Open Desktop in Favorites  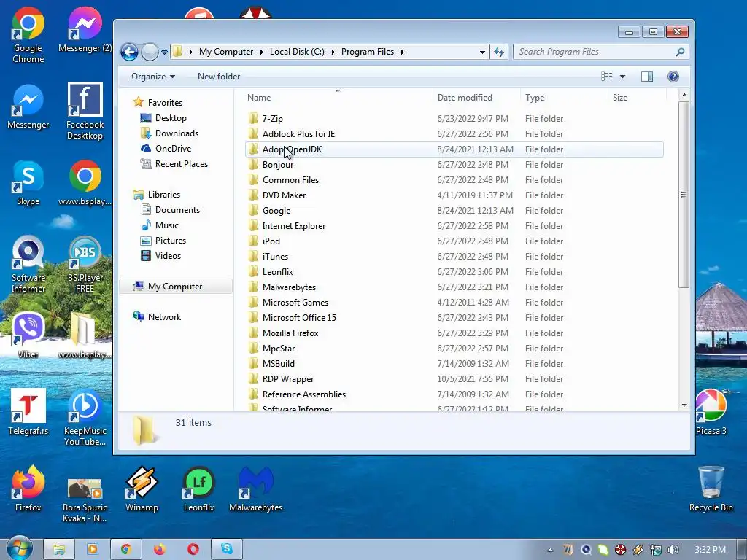click(x=171, y=118)
